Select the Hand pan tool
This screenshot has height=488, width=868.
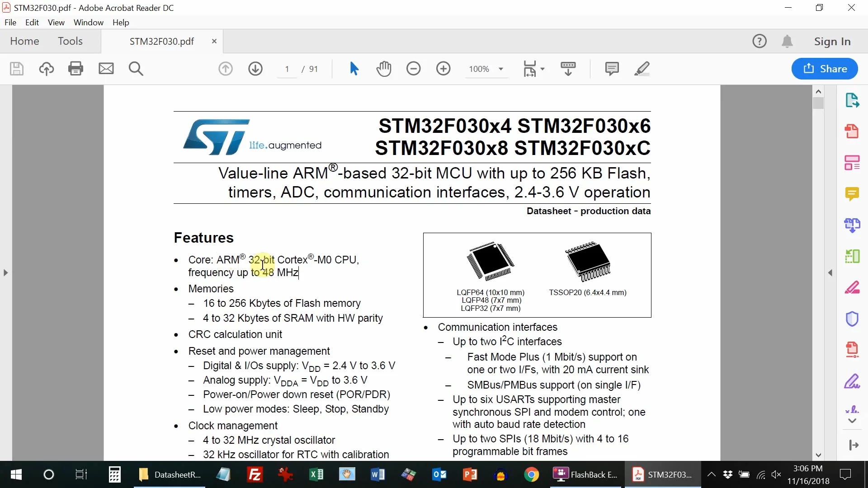(384, 69)
